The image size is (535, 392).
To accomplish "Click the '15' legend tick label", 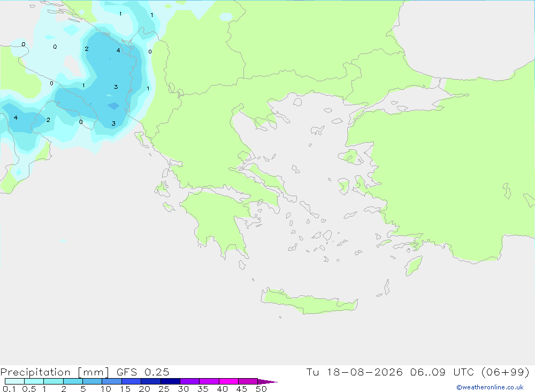I will tap(125, 389).
